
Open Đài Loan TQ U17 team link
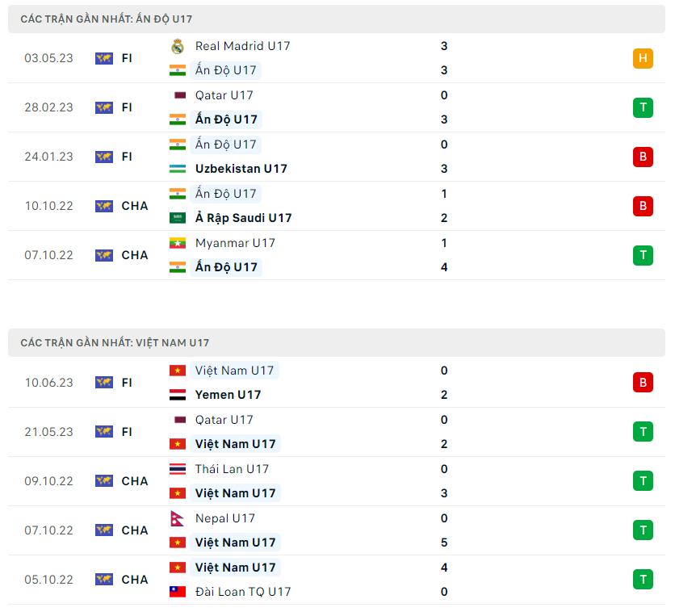242,592
